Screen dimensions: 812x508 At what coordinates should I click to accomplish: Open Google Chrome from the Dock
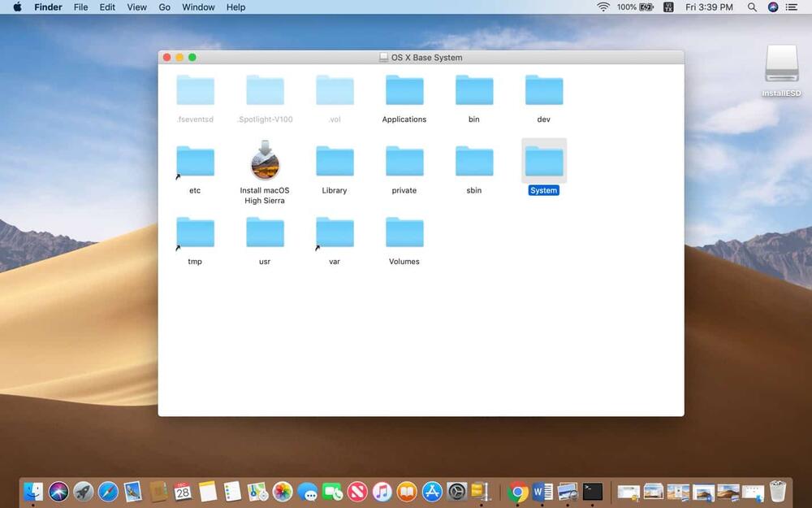518,492
